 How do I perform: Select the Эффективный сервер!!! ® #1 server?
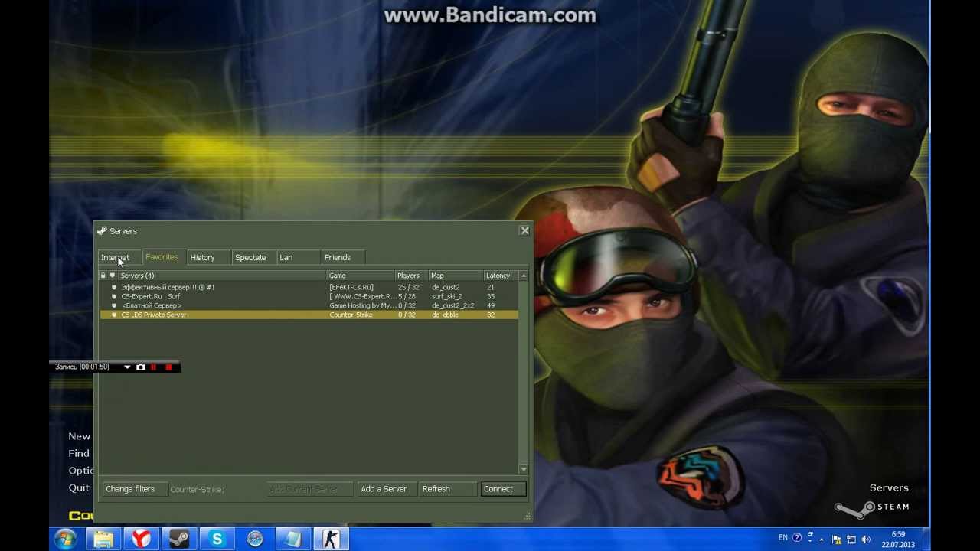(309, 287)
